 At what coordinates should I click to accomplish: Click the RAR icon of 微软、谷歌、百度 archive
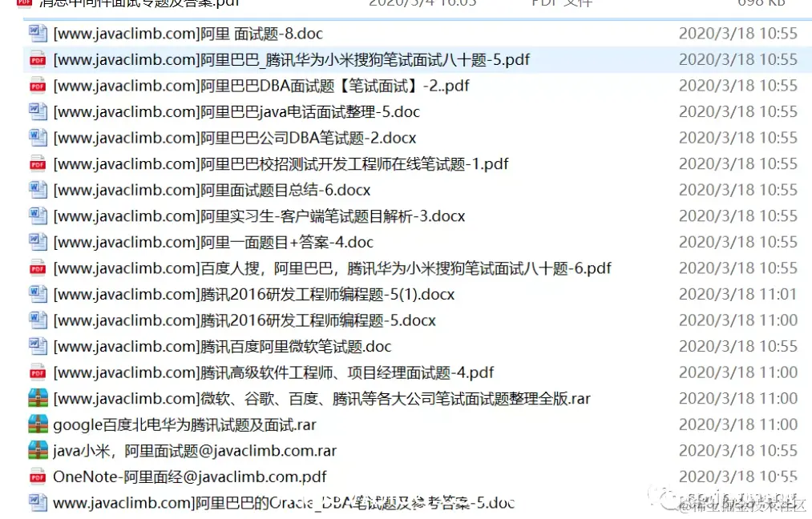click(x=38, y=399)
